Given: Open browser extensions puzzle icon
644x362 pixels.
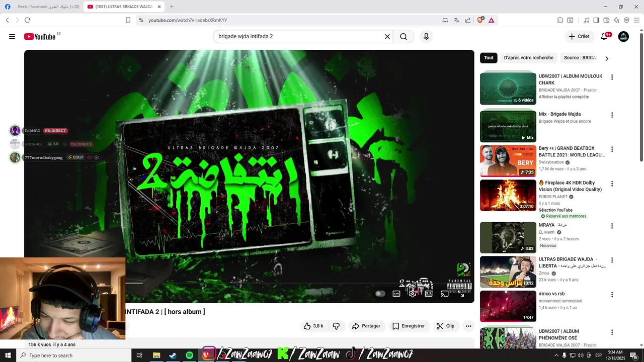Looking at the screenshot, I should 560,20.
